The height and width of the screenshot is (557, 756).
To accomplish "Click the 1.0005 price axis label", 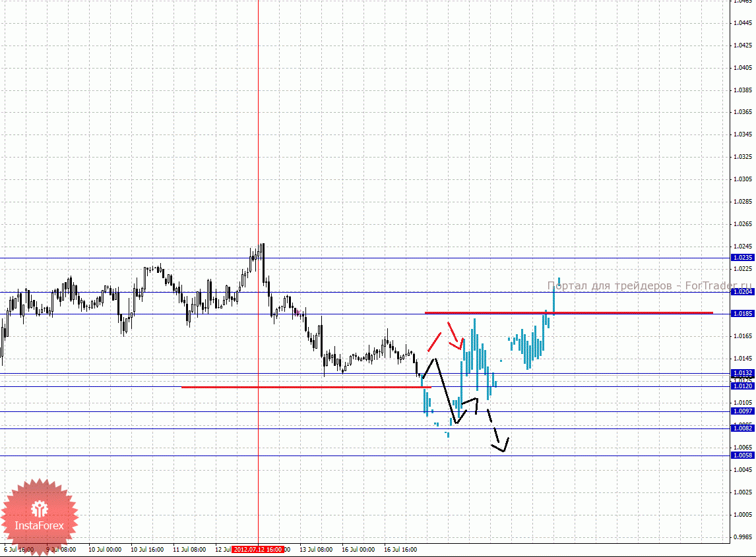I will [743, 515].
